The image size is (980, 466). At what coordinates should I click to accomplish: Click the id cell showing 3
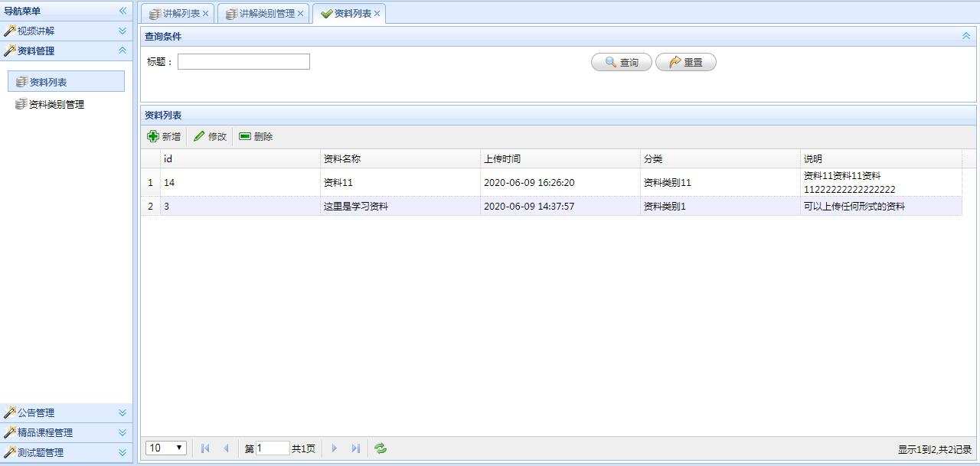[x=240, y=206]
